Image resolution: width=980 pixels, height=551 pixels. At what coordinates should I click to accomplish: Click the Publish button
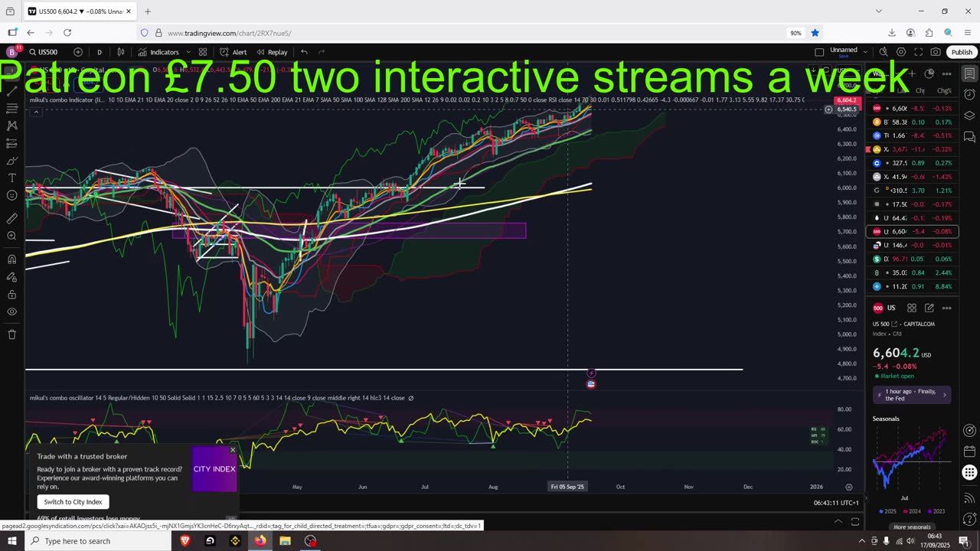[962, 52]
